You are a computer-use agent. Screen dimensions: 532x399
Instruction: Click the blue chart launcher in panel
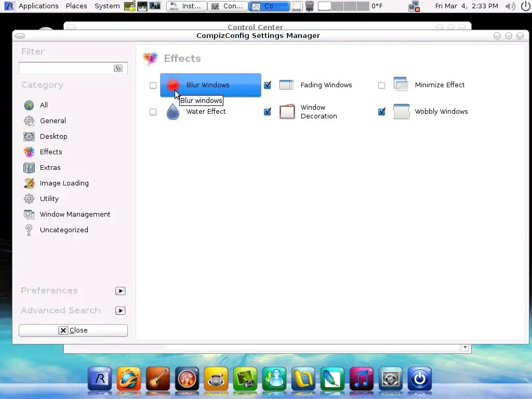click(155, 6)
